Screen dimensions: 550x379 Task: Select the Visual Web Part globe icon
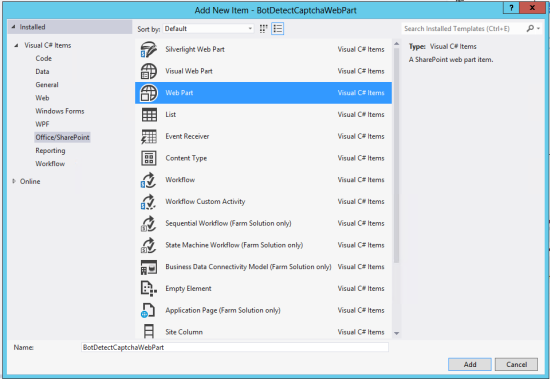(149, 71)
